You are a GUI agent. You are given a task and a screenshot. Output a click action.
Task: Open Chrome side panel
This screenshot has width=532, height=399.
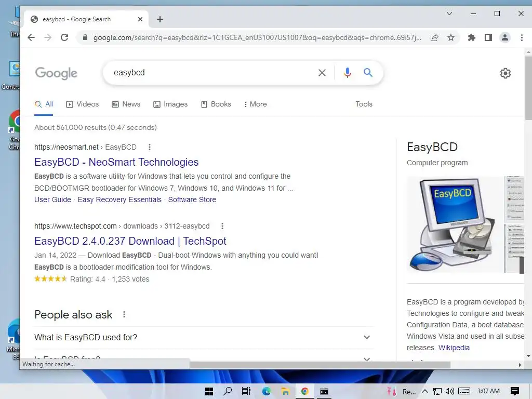click(488, 37)
